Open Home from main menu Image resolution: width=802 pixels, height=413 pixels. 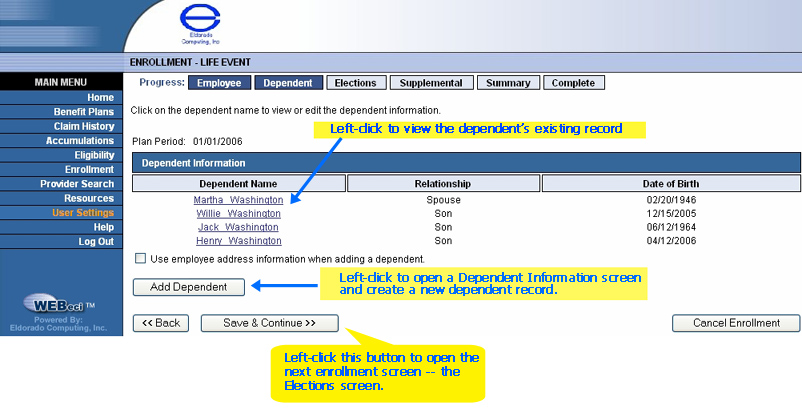[100, 97]
